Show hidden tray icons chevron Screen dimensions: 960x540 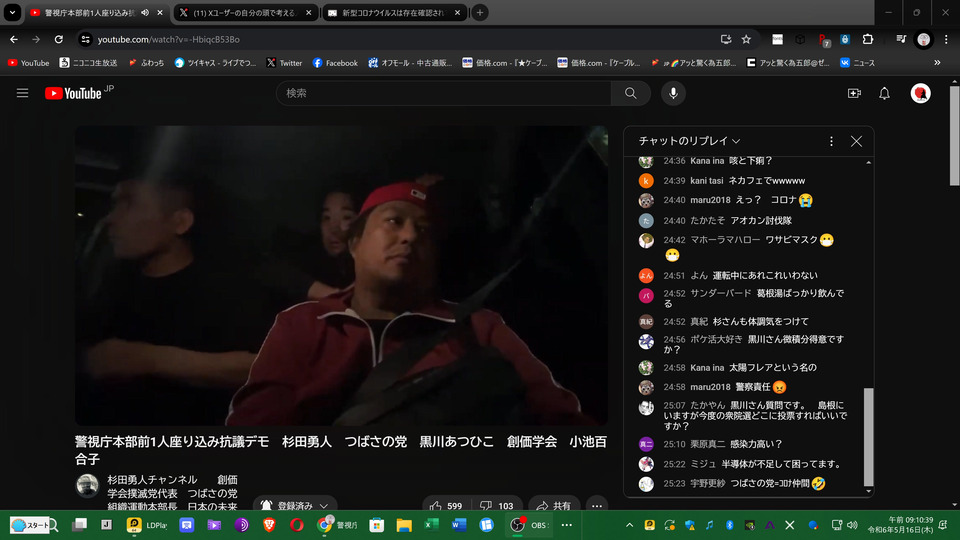pyautogui.click(x=629, y=525)
